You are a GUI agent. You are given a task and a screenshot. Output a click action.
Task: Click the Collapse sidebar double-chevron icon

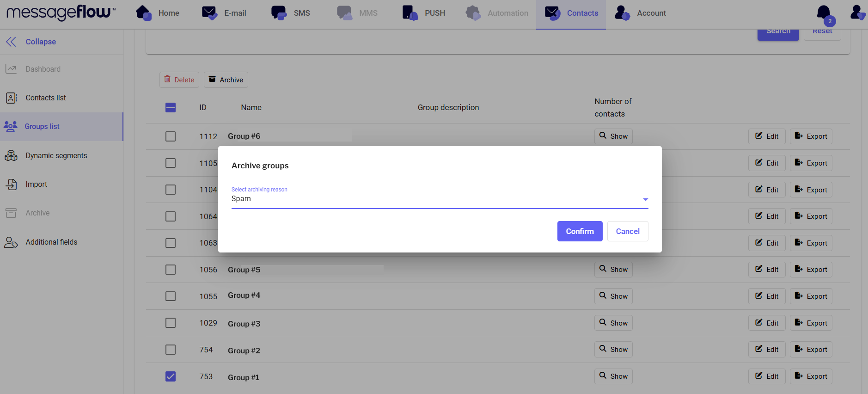[11, 42]
